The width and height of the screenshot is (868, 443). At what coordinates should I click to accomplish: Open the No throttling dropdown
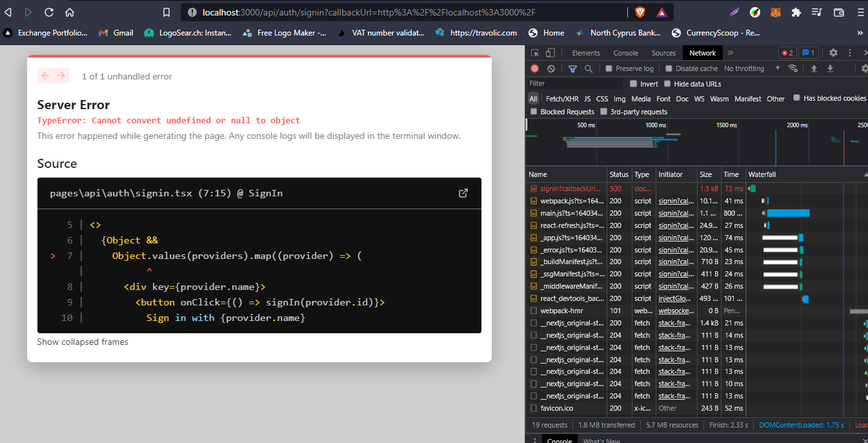click(x=743, y=68)
